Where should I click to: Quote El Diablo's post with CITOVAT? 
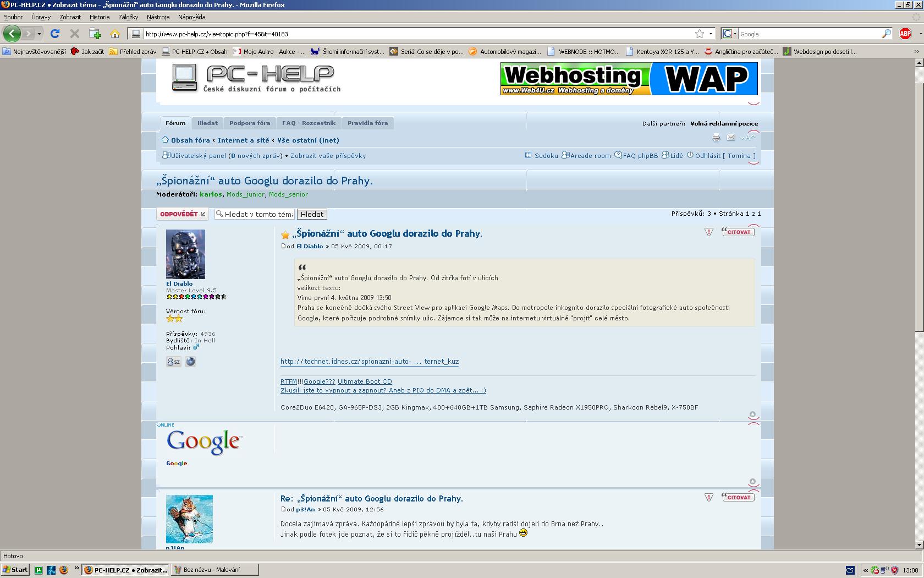[738, 232]
